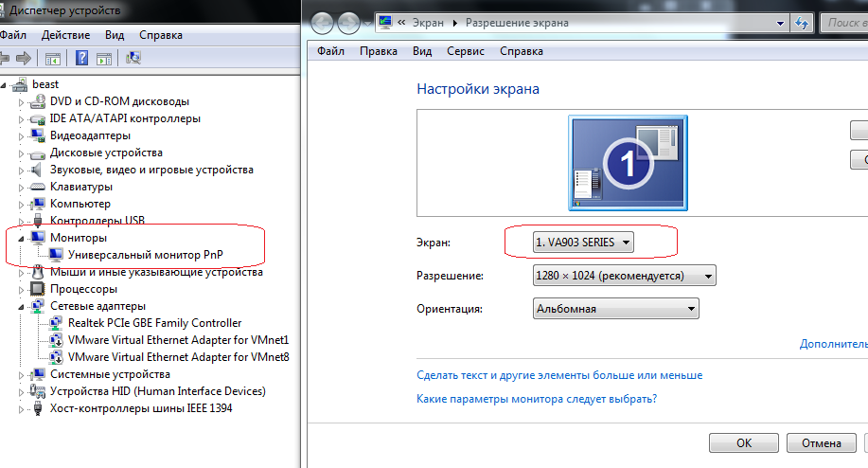This screenshot has height=468, width=868.
Task: Select the beast label in device tree
Action: (x=45, y=84)
